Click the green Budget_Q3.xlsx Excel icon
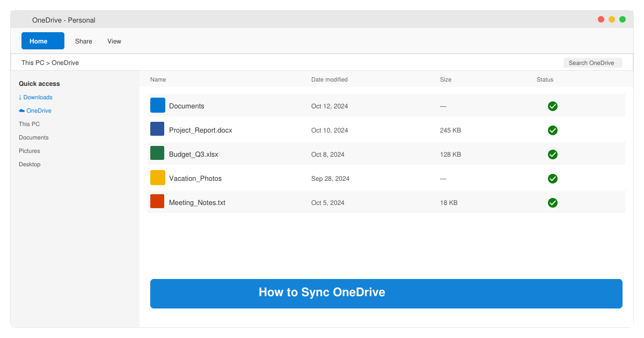Image resolution: width=644 pixels, height=338 pixels. pyautogui.click(x=157, y=153)
